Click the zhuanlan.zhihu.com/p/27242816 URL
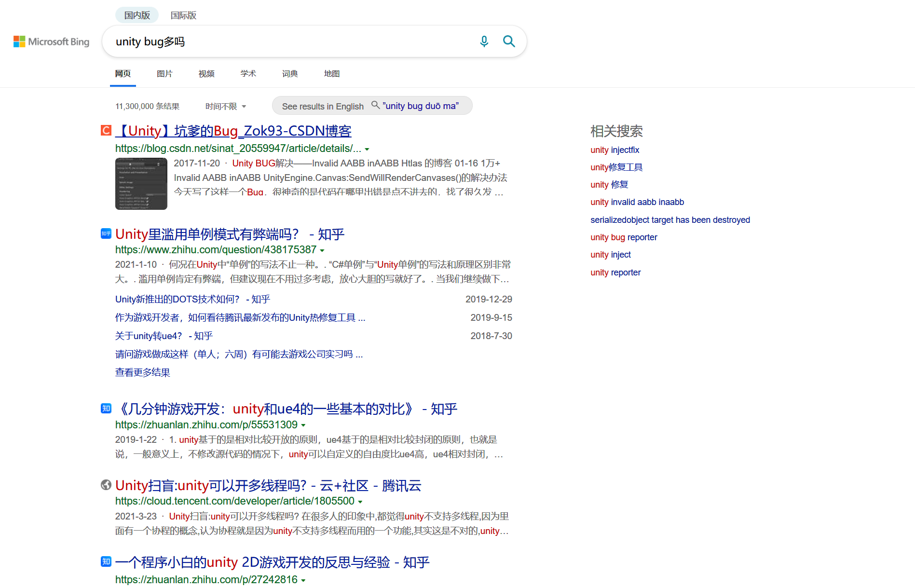Screen dimensions: 915x588 [206, 580]
